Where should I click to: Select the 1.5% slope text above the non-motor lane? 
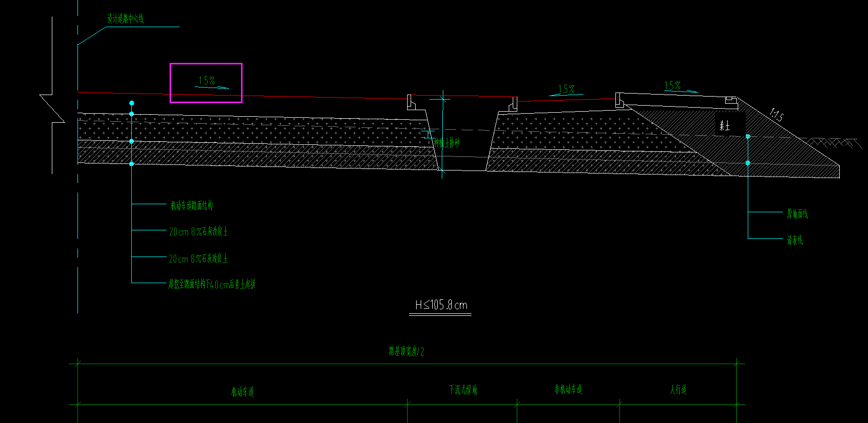point(567,89)
